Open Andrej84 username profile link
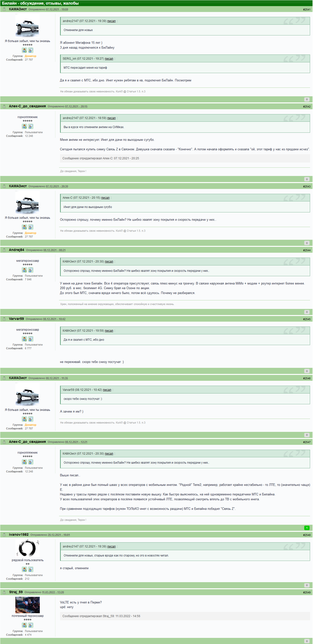The image size is (313, 644). click(x=17, y=250)
